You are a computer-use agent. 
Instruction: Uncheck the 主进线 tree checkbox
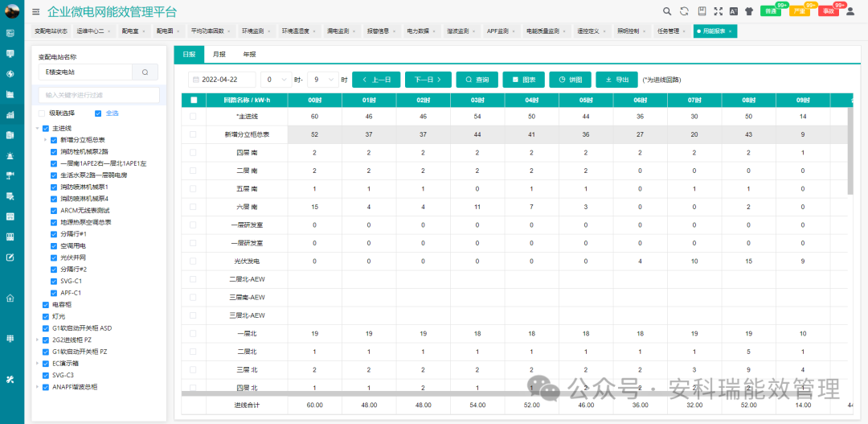point(46,128)
